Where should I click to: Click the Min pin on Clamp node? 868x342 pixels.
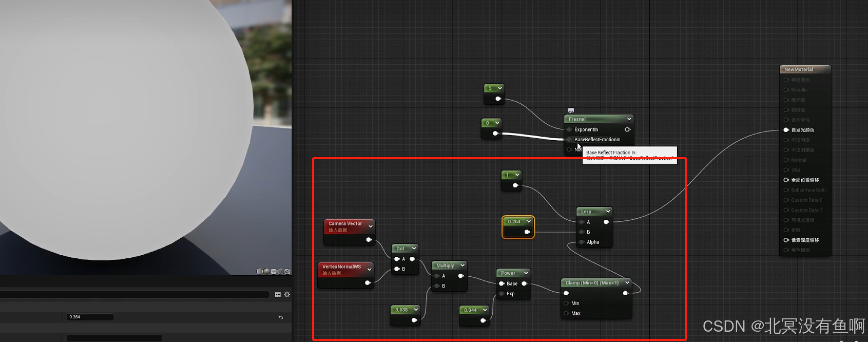566,303
